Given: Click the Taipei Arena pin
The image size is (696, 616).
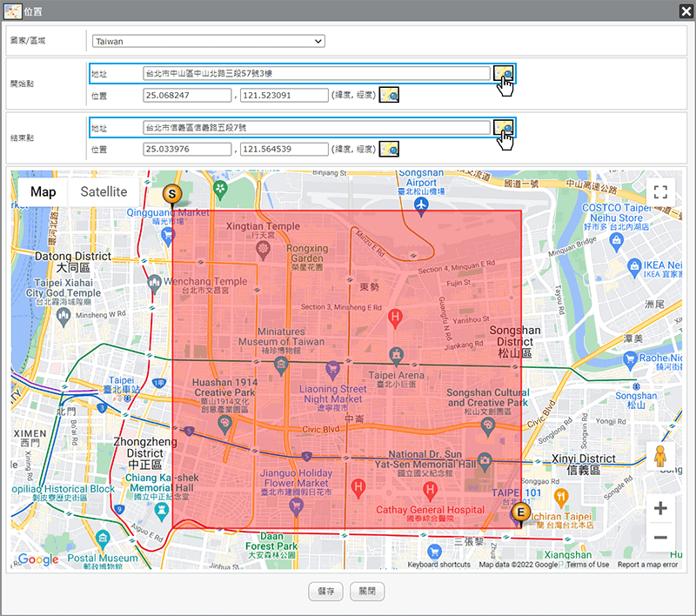Looking at the screenshot, I should click(397, 356).
